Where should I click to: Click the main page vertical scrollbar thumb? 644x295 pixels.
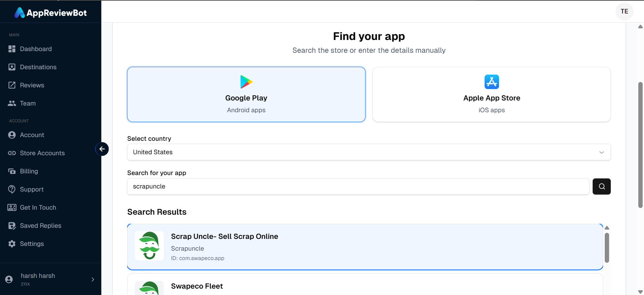[x=641, y=145]
